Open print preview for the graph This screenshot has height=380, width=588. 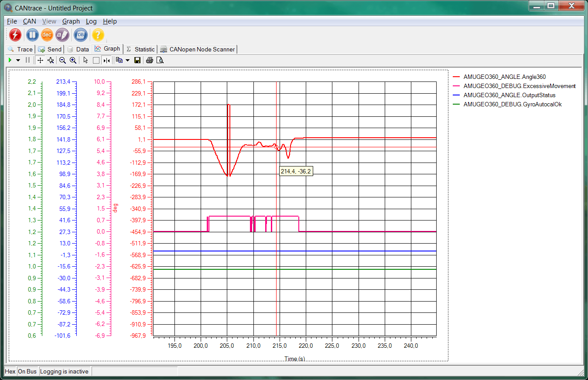click(160, 60)
